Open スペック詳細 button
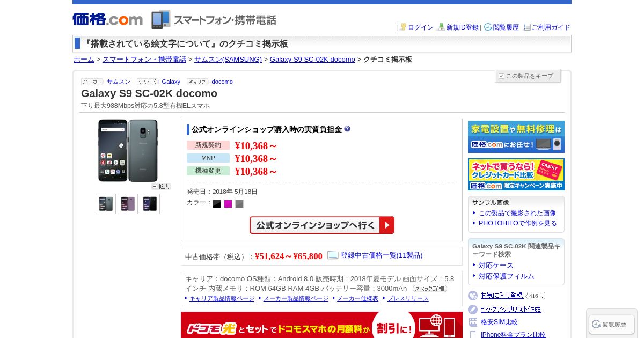Image resolution: width=644 pixels, height=338 pixels. pyautogui.click(x=429, y=289)
